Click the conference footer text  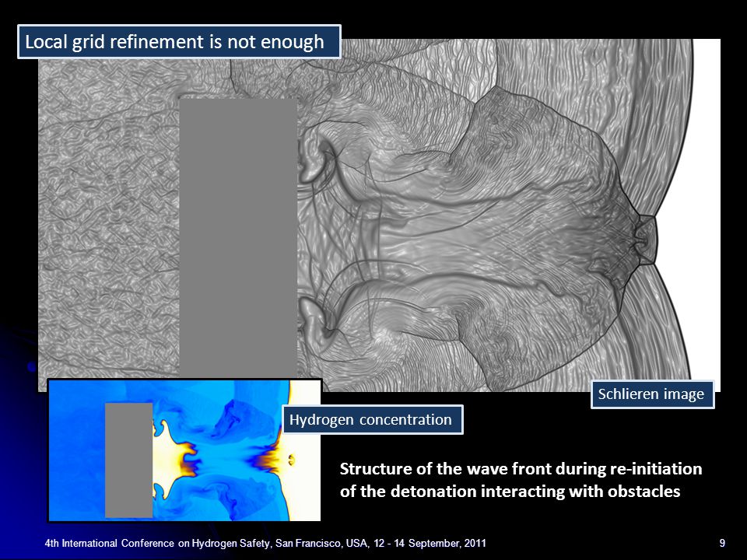265,543
